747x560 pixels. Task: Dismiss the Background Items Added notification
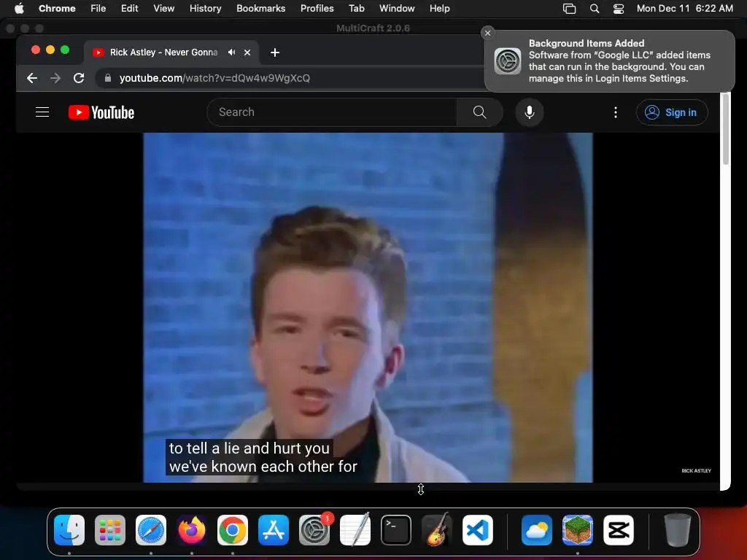point(487,33)
